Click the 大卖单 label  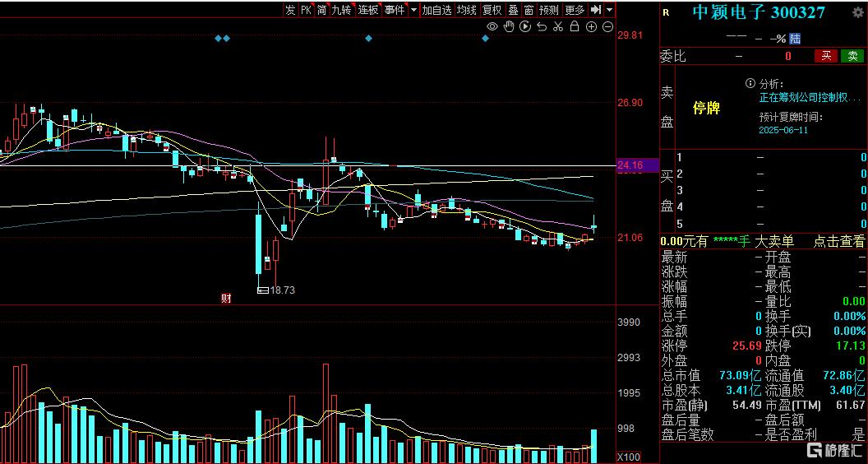click(x=774, y=241)
